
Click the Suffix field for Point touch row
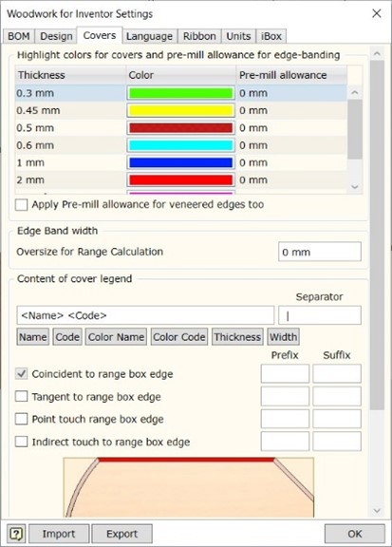(x=337, y=419)
